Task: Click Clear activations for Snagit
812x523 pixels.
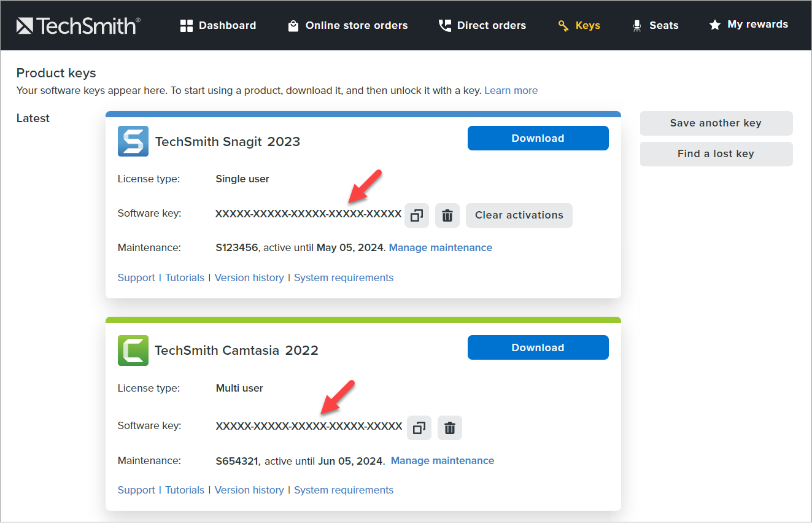Action: click(519, 215)
